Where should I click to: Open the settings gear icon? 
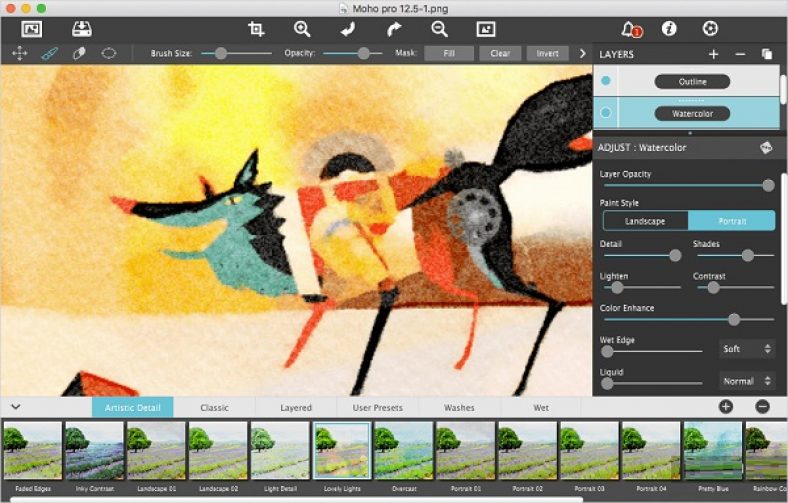pyautogui.click(x=710, y=29)
